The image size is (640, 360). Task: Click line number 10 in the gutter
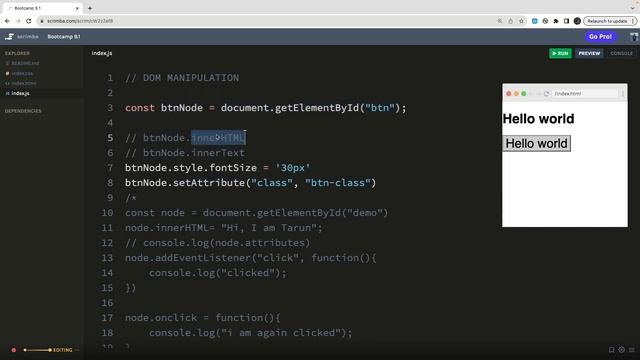pos(107,213)
